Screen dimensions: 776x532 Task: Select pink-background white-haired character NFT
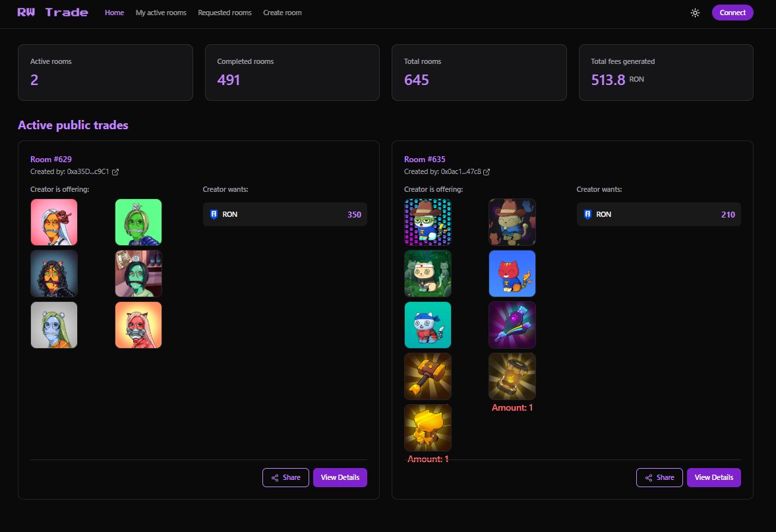[x=54, y=222]
